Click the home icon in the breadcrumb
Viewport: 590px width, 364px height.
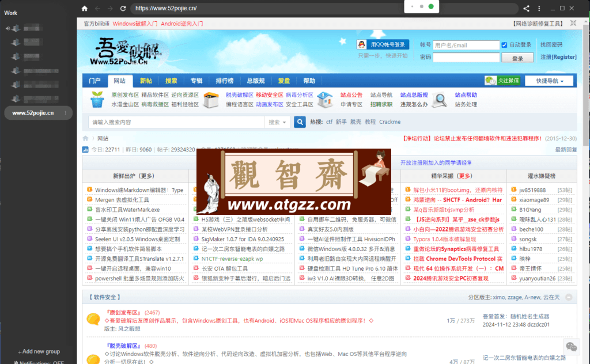point(85,138)
